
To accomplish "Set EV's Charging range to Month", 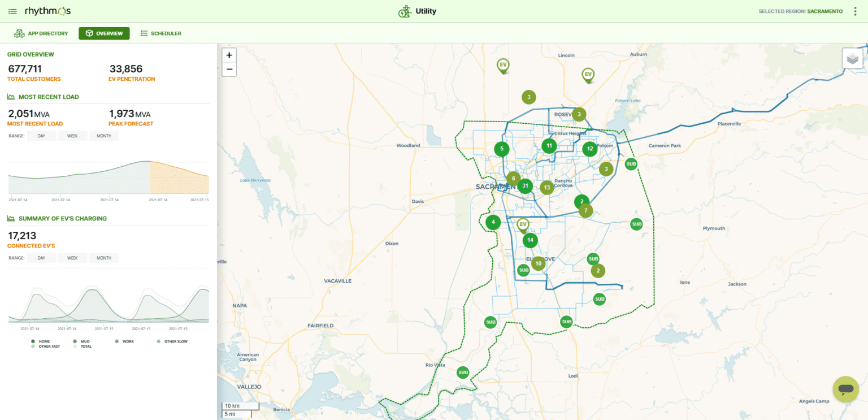I will pos(104,258).
